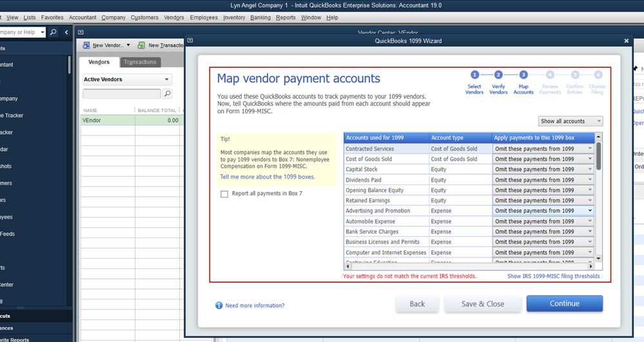
Task: Switch to the Transactions tab
Action: [140, 62]
